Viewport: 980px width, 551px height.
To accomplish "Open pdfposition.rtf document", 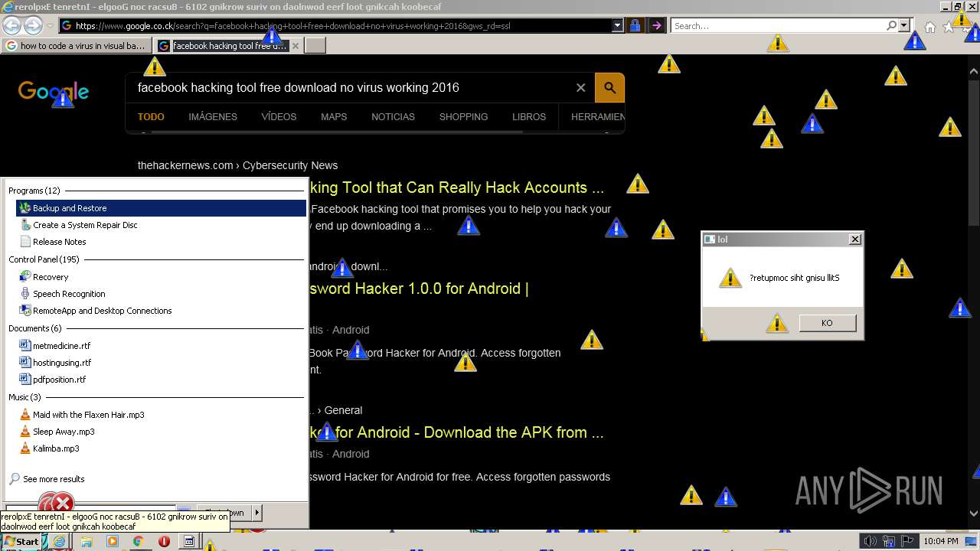I will [x=59, y=380].
